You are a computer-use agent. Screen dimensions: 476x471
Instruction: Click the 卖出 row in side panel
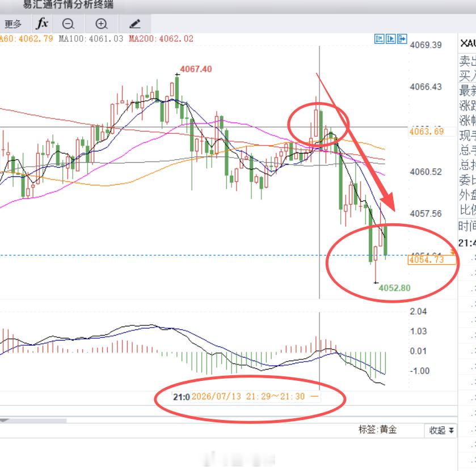(x=467, y=61)
